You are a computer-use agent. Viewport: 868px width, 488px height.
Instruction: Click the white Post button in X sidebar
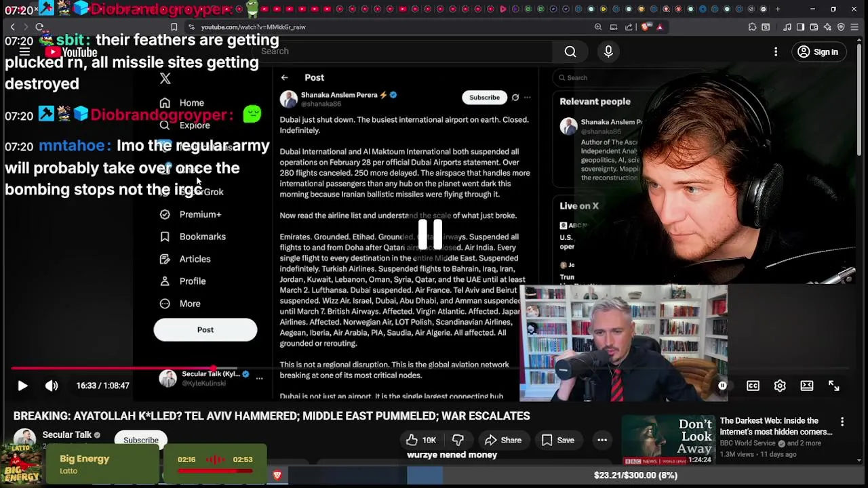[x=205, y=330]
